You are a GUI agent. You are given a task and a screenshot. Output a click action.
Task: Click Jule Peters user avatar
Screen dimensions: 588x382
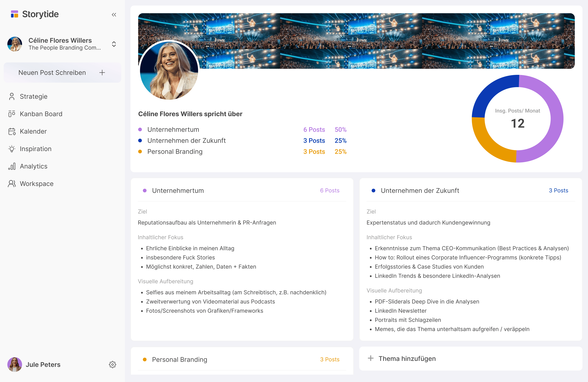(x=15, y=364)
